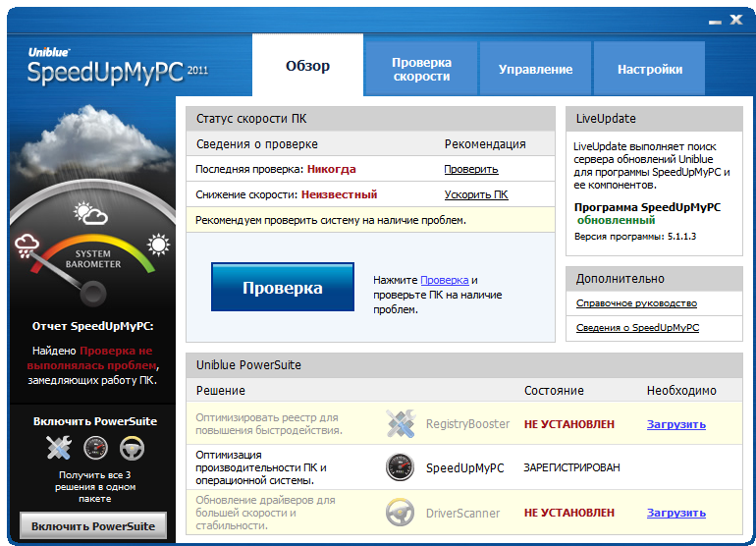Click DriverScanner steering wheel icon in table
The width and height of the screenshot is (756, 546).
click(401, 513)
